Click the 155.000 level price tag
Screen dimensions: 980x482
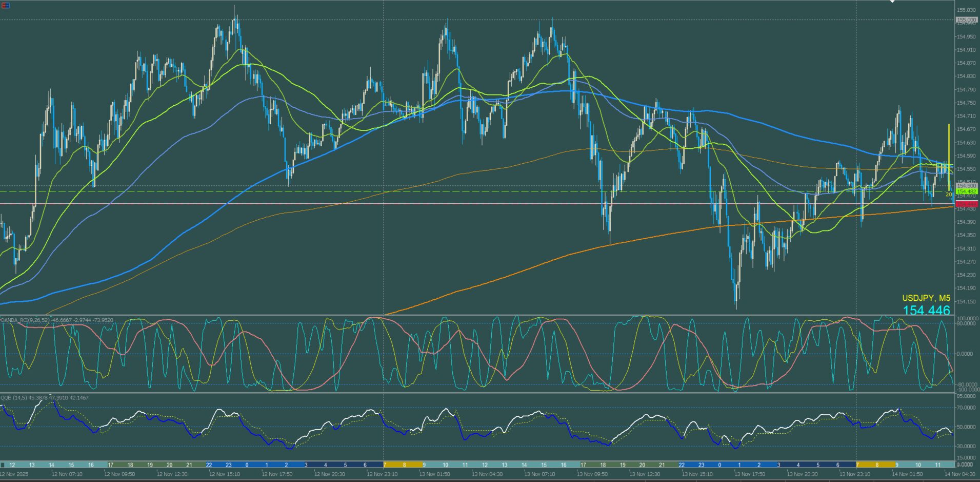click(966, 20)
